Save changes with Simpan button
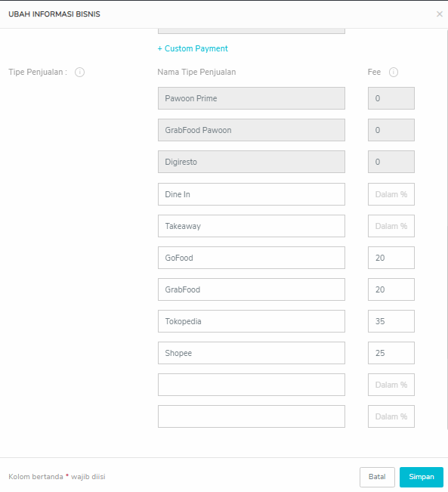This screenshot has height=492, width=448. [x=422, y=477]
